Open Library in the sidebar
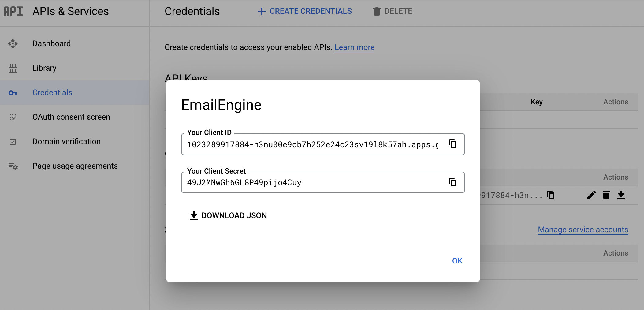This screenshot has width=644, height=310. [75, 68]
